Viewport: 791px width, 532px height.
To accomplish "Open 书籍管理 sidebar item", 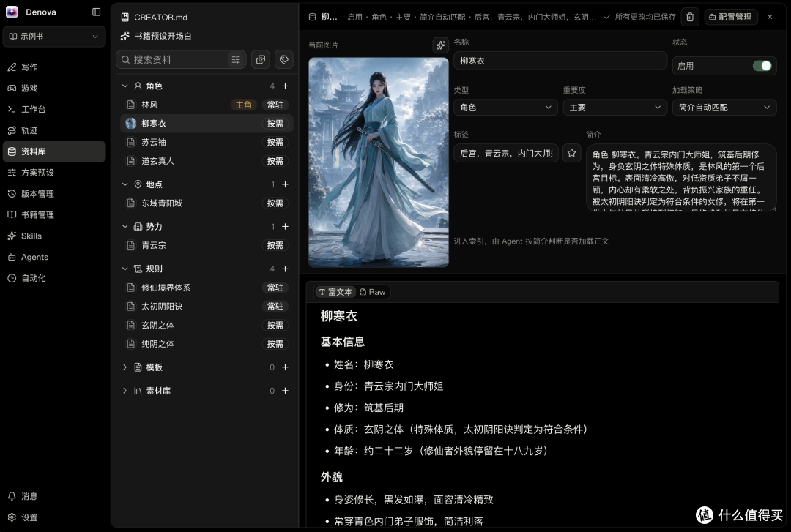I will click(54, 215).
